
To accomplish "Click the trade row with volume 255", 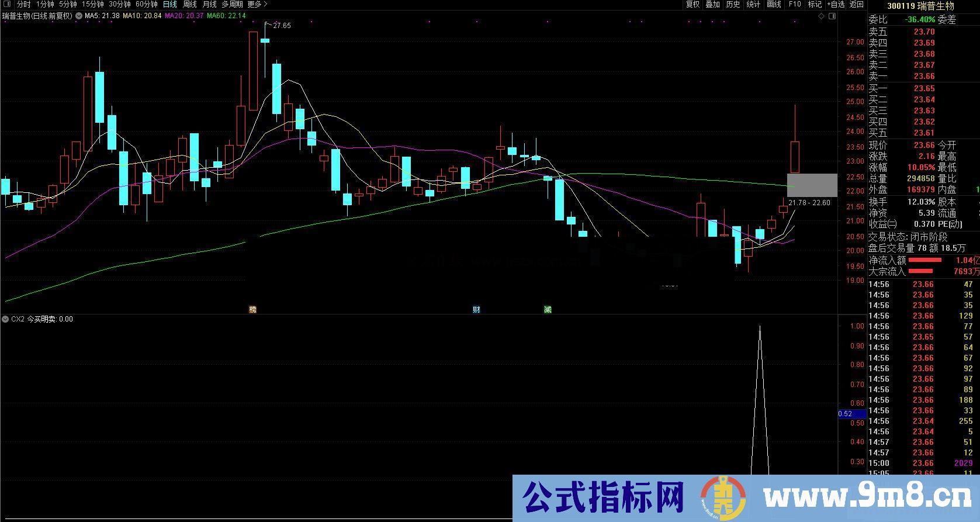I will coord(922,421).
